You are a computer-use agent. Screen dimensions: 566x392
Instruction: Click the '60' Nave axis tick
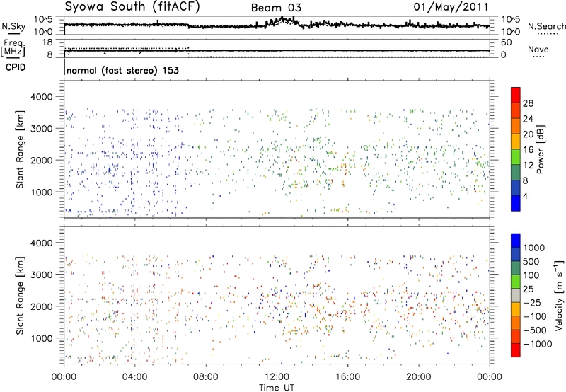pyautogui.click(x=506, y=42)
